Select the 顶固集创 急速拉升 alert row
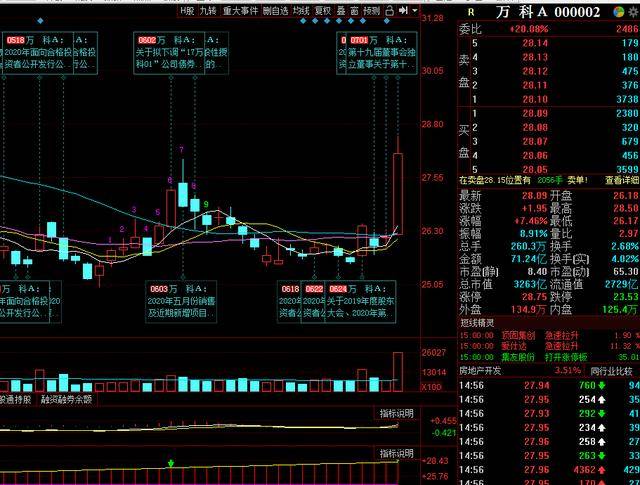Screen dimensions: 640x485 coord(549,336)
